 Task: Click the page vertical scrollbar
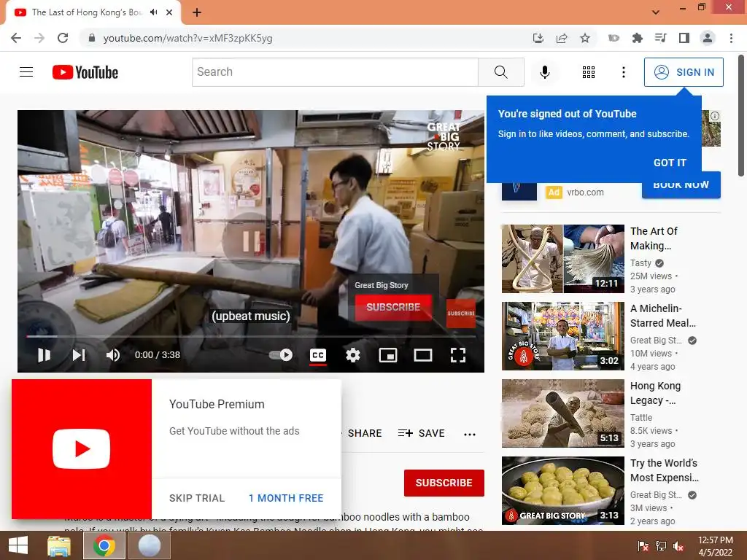click(x=742, y=117)
